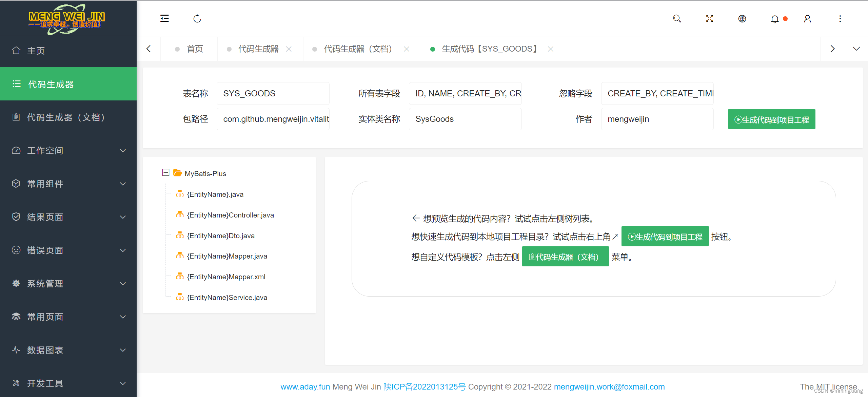
Task: Switch interface language via globe icon
Action: tap(742, 19)
